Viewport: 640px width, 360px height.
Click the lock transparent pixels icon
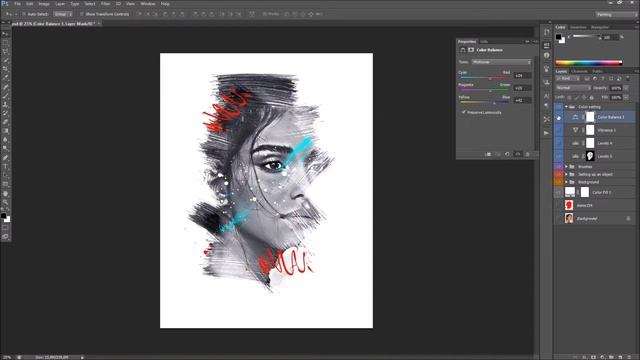pyautogui.click(x=569, y=98)
